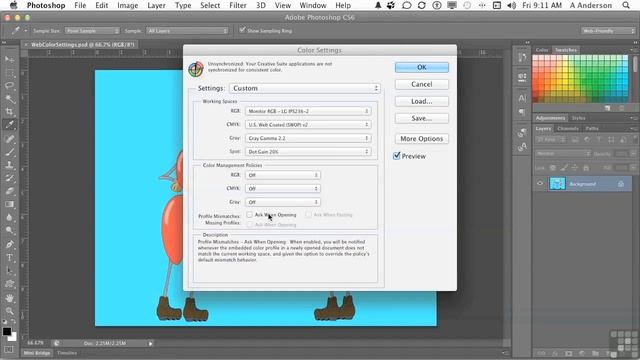This screenshot has height=360, width=640.
Task: Open the Layer menu
Action: click(156, 5)
